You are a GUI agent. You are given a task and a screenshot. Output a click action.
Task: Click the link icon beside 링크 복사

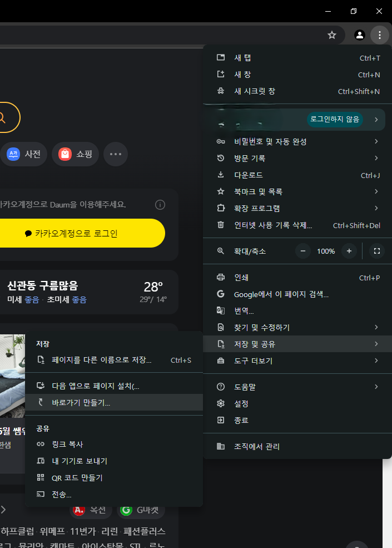click(x=41, y=444)
